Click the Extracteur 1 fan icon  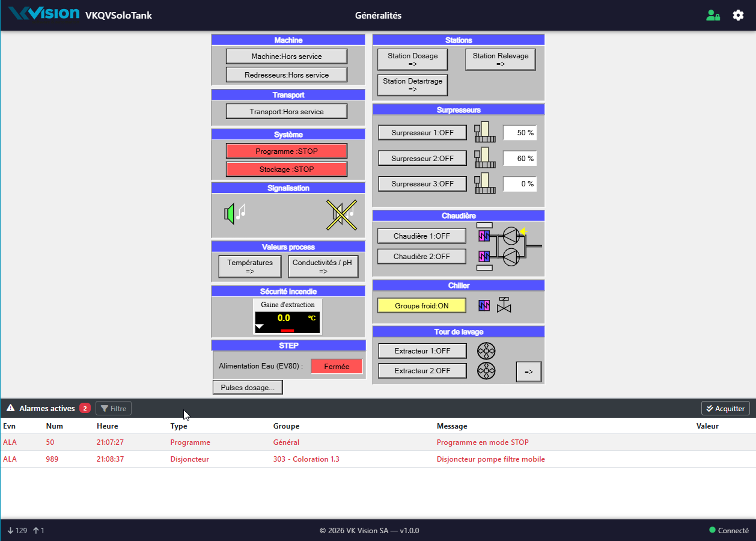[486, 350]
